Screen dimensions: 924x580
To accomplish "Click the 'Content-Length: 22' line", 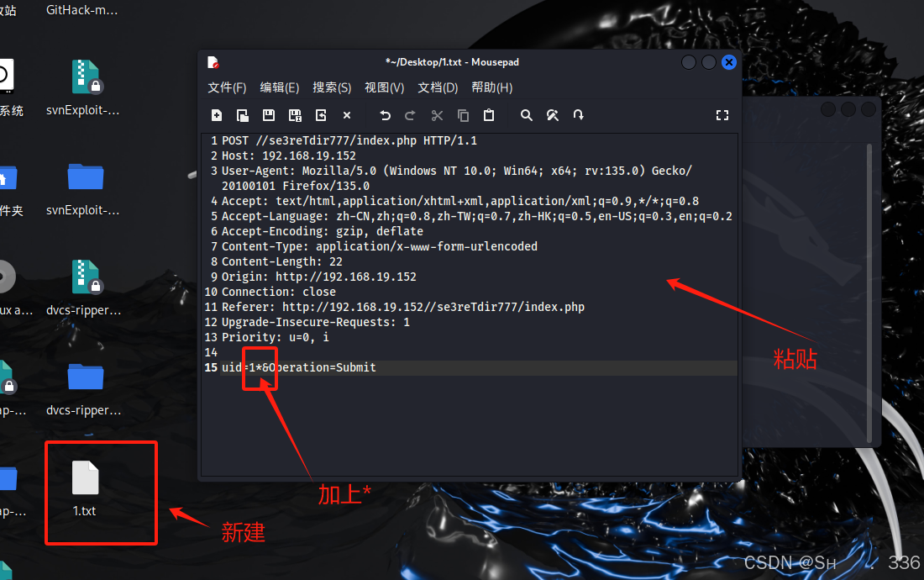I will pyautogui.click(x=281, y=261).
